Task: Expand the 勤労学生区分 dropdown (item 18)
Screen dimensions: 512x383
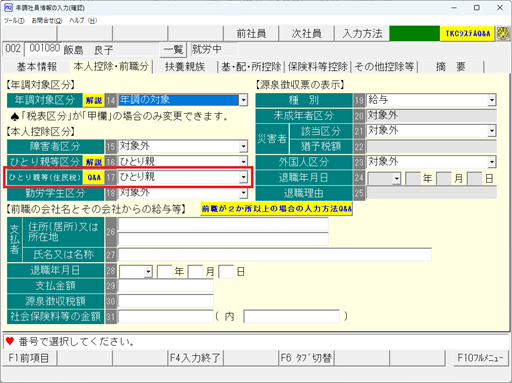Action: click(244, 192)
